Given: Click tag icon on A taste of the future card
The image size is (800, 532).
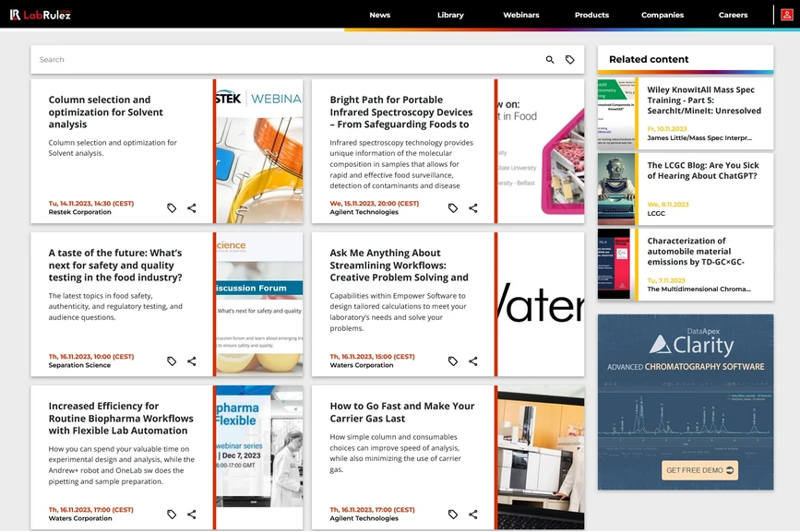Looking at the screenshot, I should click(x=172, y=361).
